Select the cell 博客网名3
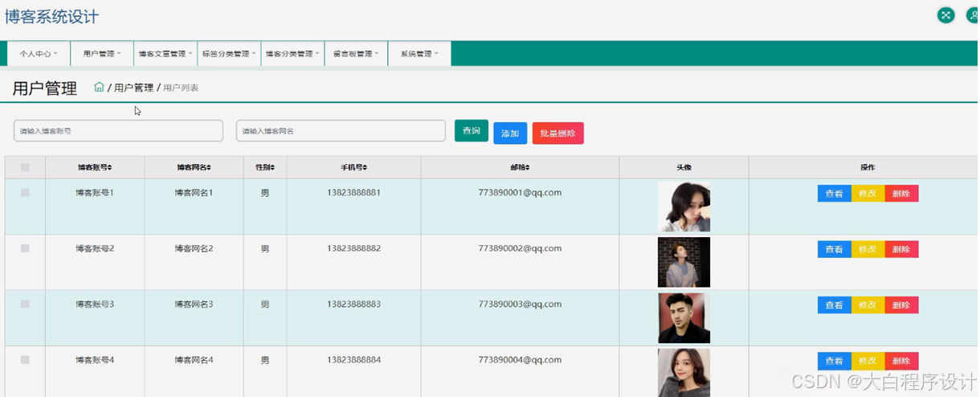 pyautogui.click(x=194, y=305)
